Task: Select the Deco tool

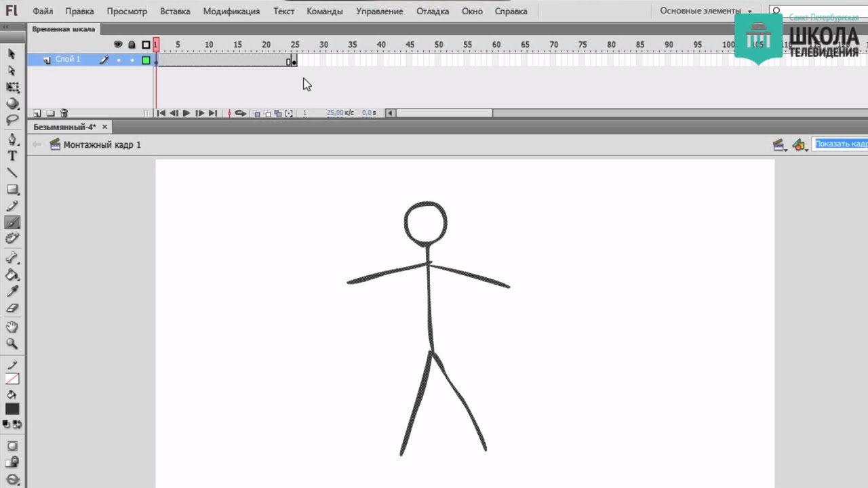Action: (12, 239)
